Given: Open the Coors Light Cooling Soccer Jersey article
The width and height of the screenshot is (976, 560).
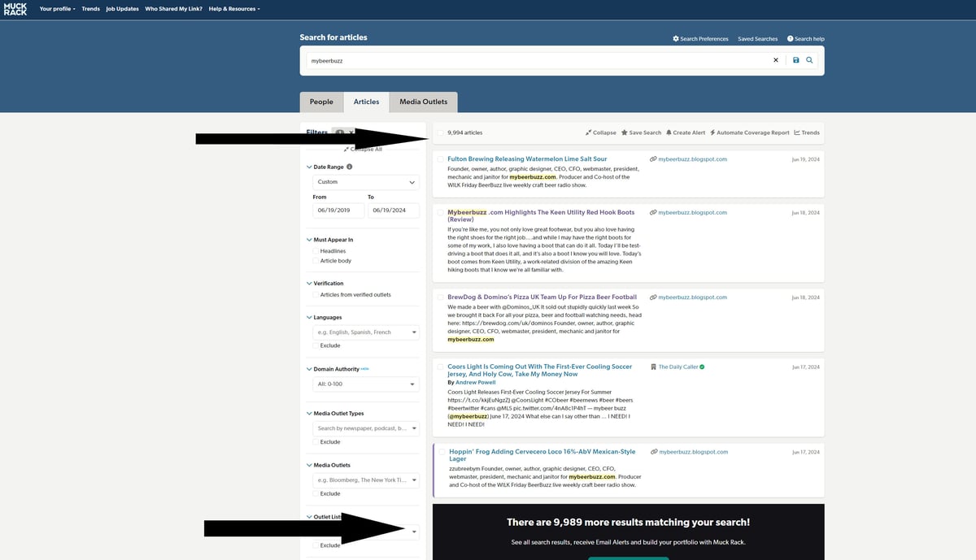Looking at the screenshot, I should [x=540, y=370].
